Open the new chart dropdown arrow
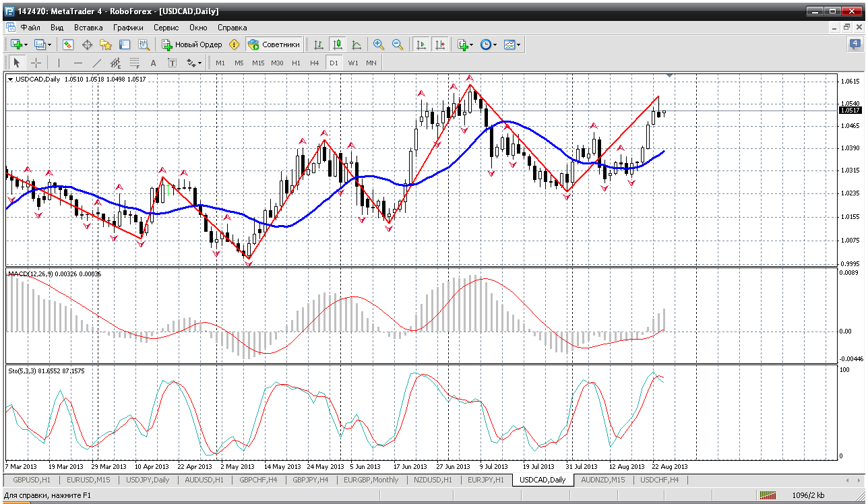Screen dimensions: 868x504 [x=26, y=44]
